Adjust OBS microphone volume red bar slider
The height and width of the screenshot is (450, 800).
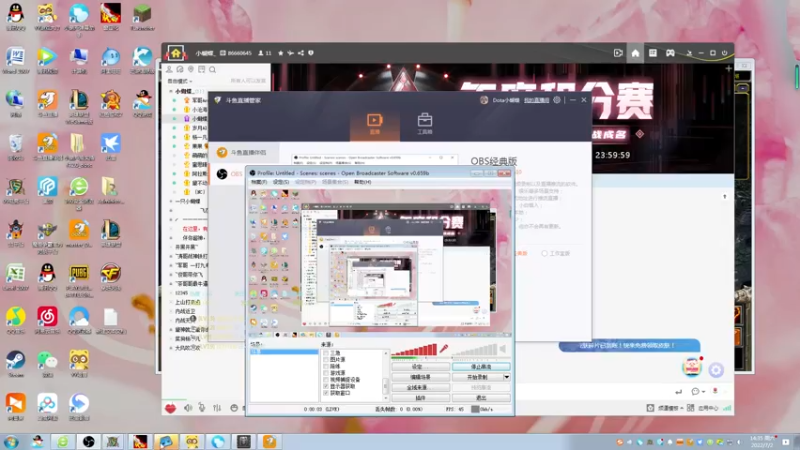[x=414, y=349]
